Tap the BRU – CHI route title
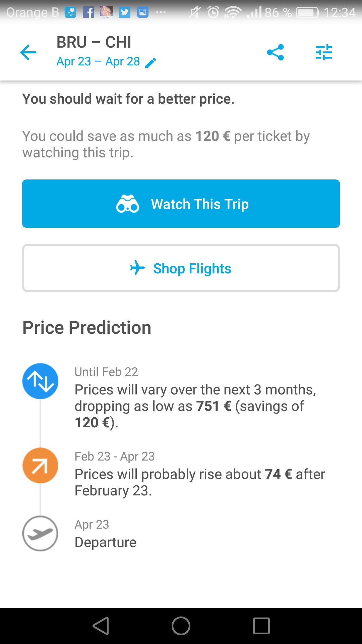This screenshot has height=644, width=362. [x=94, y=42]
